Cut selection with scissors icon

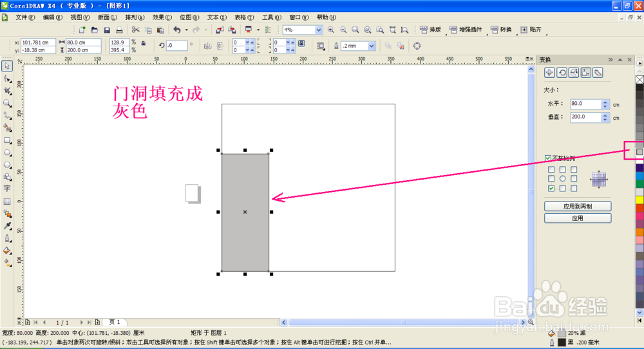pyautogui.click(x=135, y=30)
